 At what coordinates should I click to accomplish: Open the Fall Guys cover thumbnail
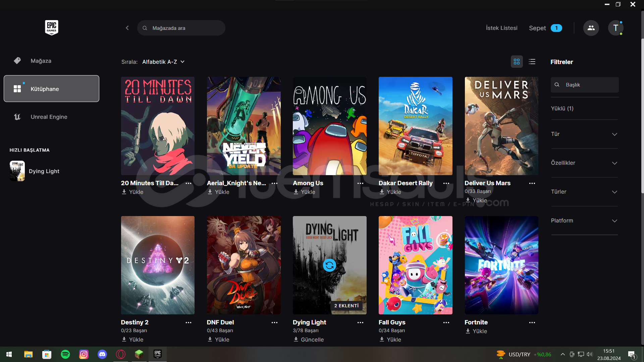click(416, 265)
